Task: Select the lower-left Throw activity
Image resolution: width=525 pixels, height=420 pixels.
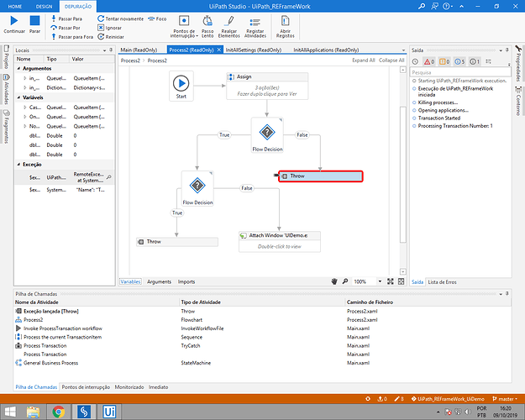Action: (177, 242)
